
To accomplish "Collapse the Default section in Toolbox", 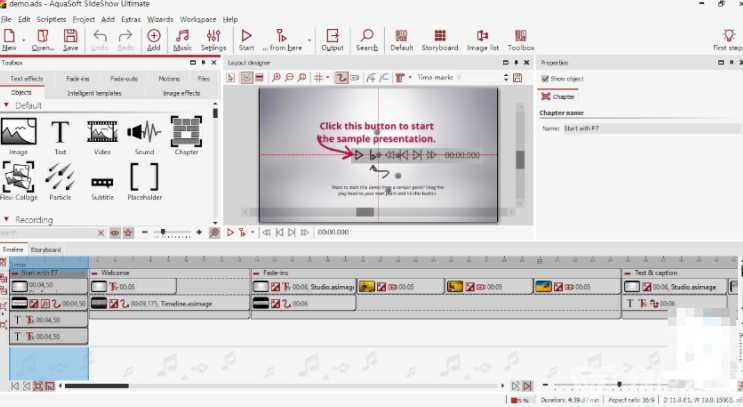I will (x=7, y=105).
